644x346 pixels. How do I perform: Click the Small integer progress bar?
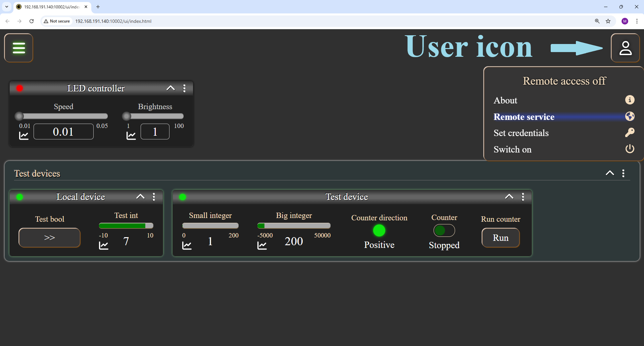[210, 226]
